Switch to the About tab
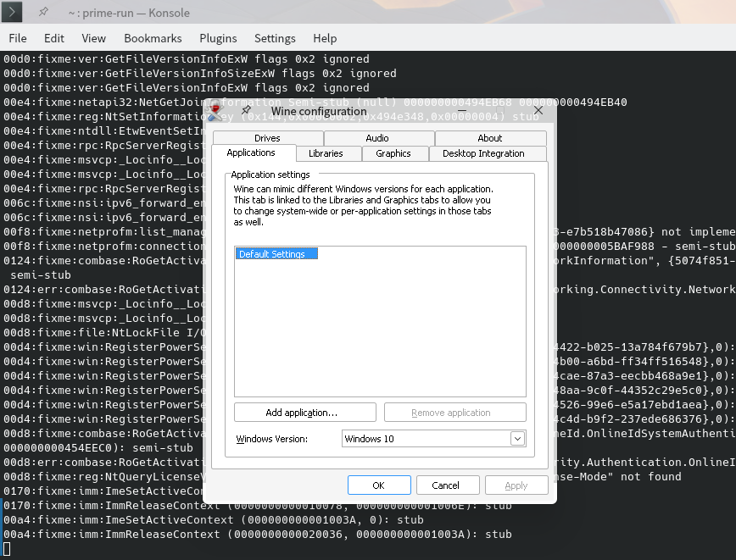736x560 pixels. click(x=490, y=138)
